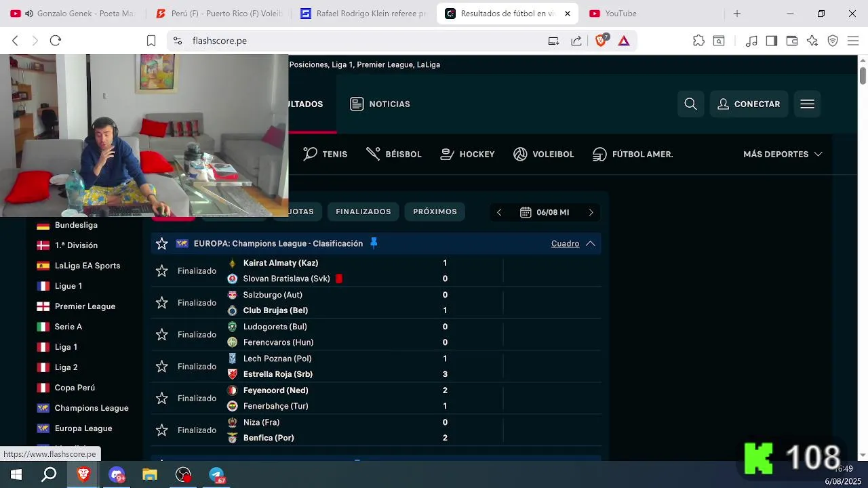The width and height of the screenshot is (868, 488).
Task: Switch to Rafael Rodrigo Klein referee tab
Action: 365,14
